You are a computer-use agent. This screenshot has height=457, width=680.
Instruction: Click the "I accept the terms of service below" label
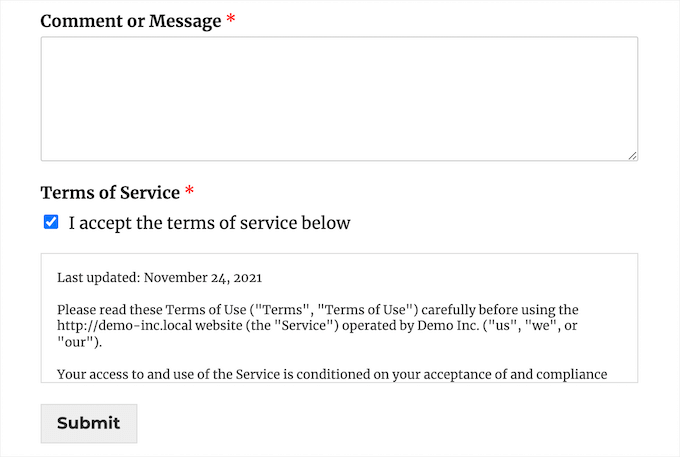pyautogui.click(x=209, y=223)
